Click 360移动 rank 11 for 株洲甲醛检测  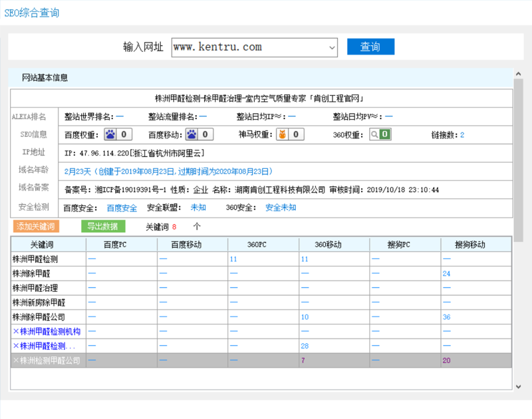[x=305, y=259]
